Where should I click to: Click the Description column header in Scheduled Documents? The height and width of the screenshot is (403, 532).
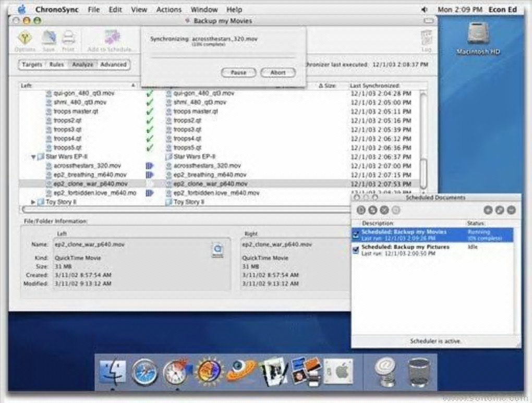click(x=378, y=223)
